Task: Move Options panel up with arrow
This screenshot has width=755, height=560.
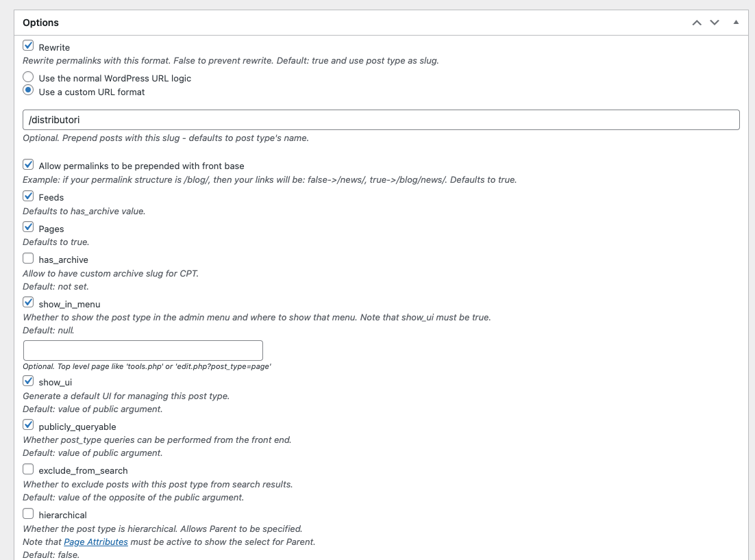Action: (x=697, y=23)
